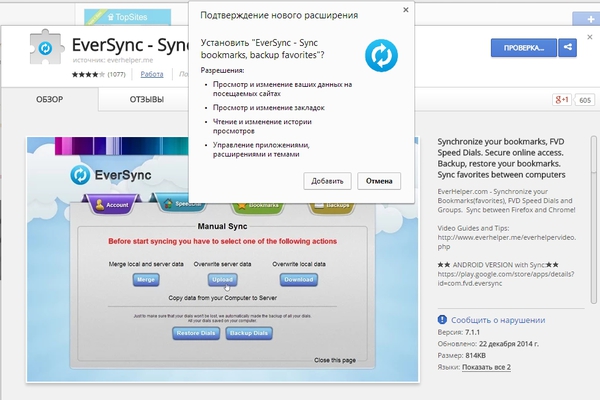600x400 pixels.
Task: Open the Работа category link
Action: pos(152,75)
